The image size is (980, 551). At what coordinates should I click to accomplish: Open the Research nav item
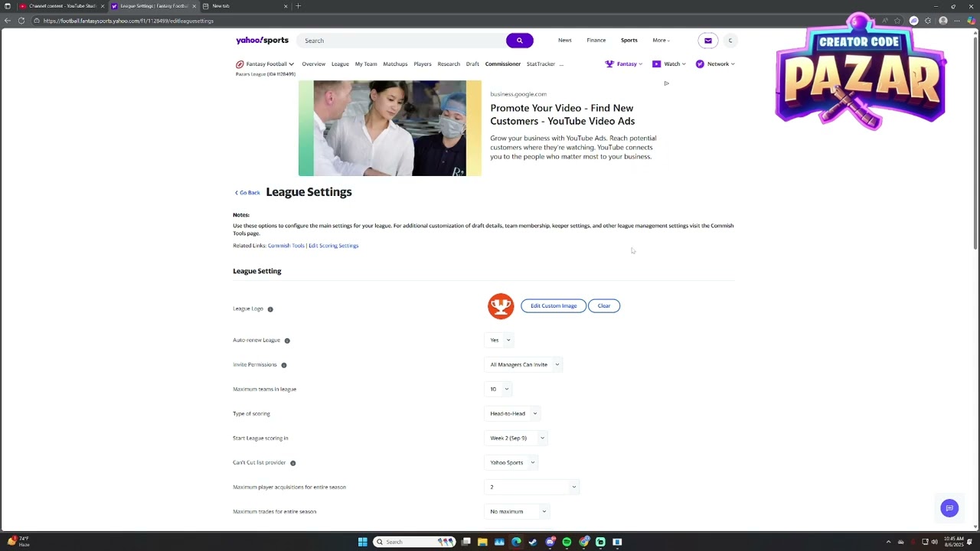449,64
